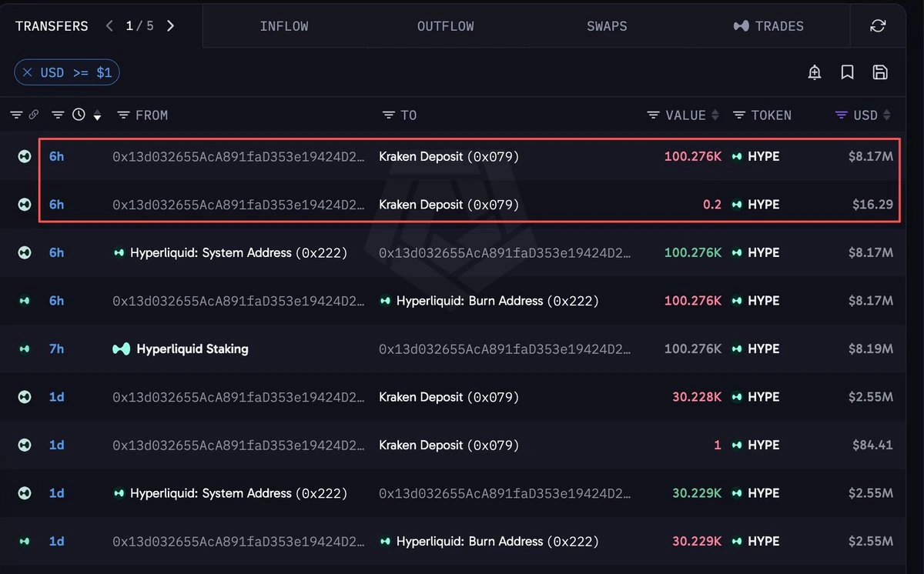Open Kraken Deposit in the 30.228K row
924x574 pixels.
pyautogui.click(x=449, y=397)
